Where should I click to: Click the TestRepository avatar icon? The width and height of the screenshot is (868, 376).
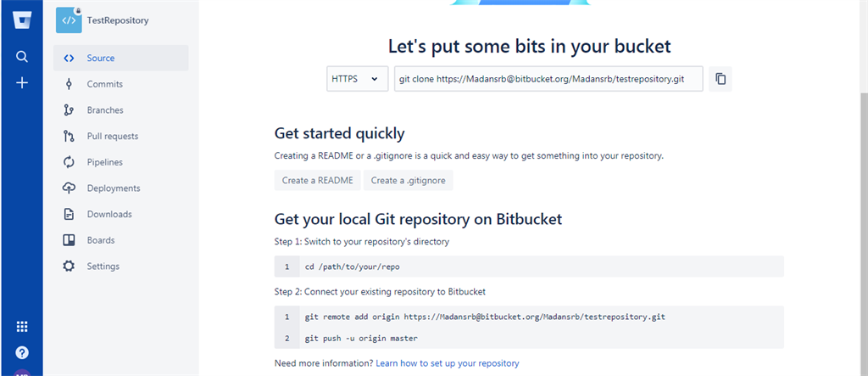70,20
